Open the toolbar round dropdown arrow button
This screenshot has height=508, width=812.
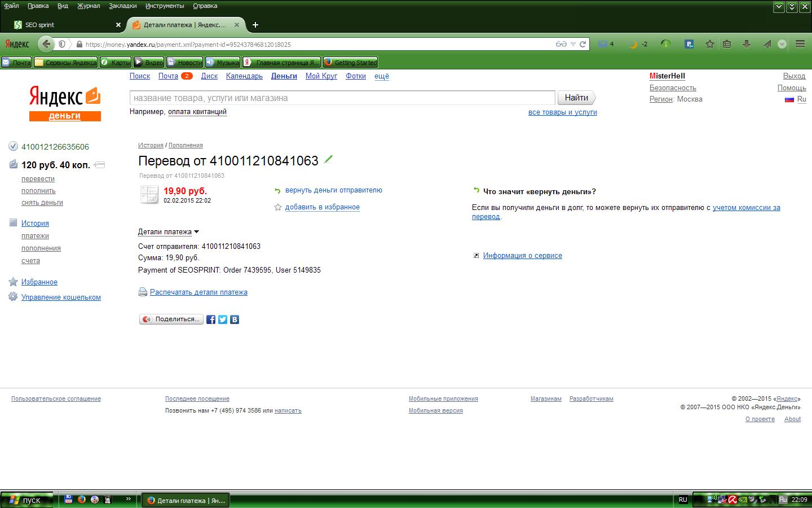pyautogui.click(x=782, y=44)
